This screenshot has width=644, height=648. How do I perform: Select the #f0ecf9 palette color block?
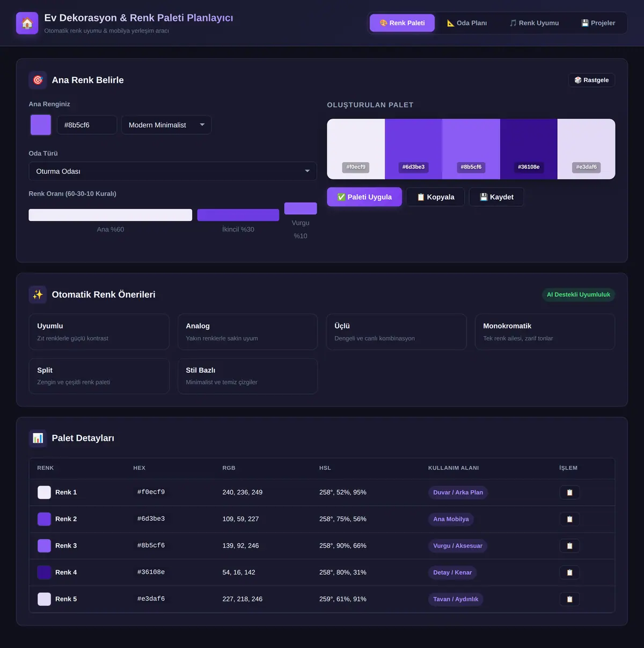(356, 149)
